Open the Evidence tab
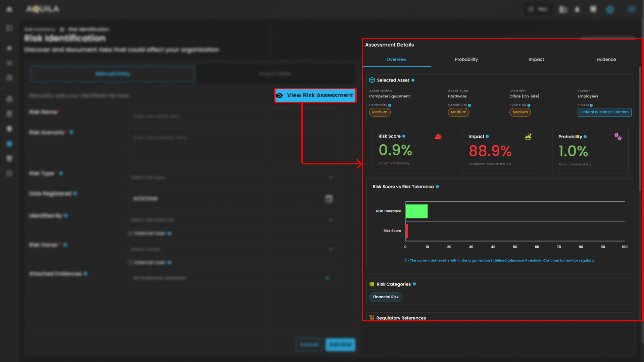644x362 pixels. pos(606,59)
